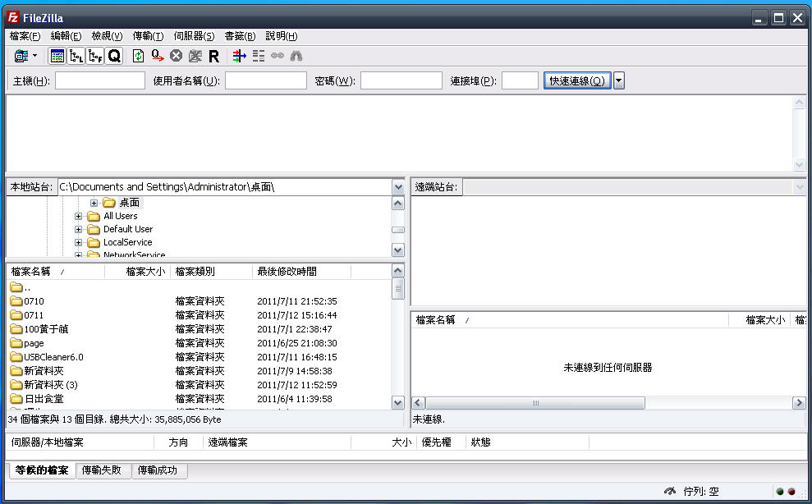Select the USBCleaner6.0 folder icon
The height and width of the screenshot is (504, 812).
pos(16,357)
